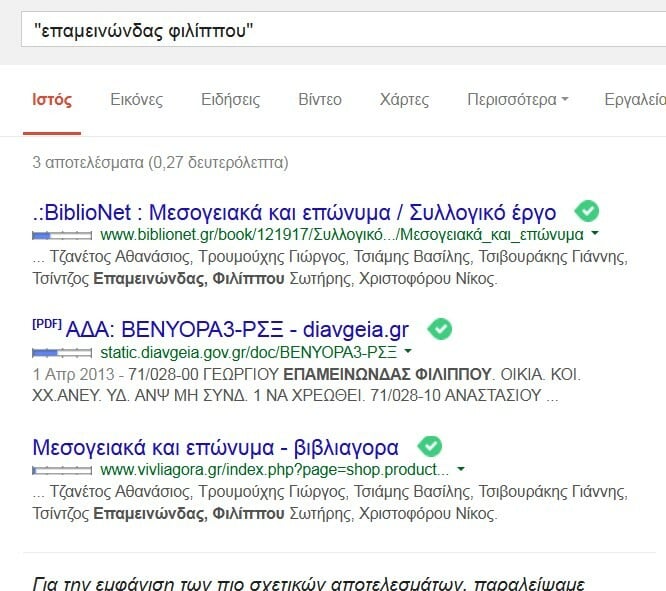Screen dimensions: 666x591
Task: Select the Ιστός tab
Action: 52,99
